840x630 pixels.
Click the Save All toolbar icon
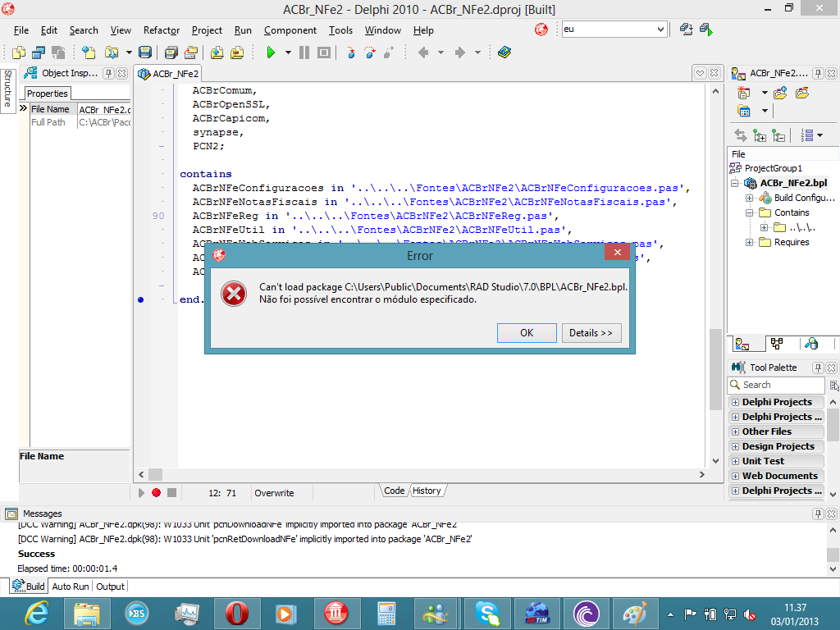(171, 52)
